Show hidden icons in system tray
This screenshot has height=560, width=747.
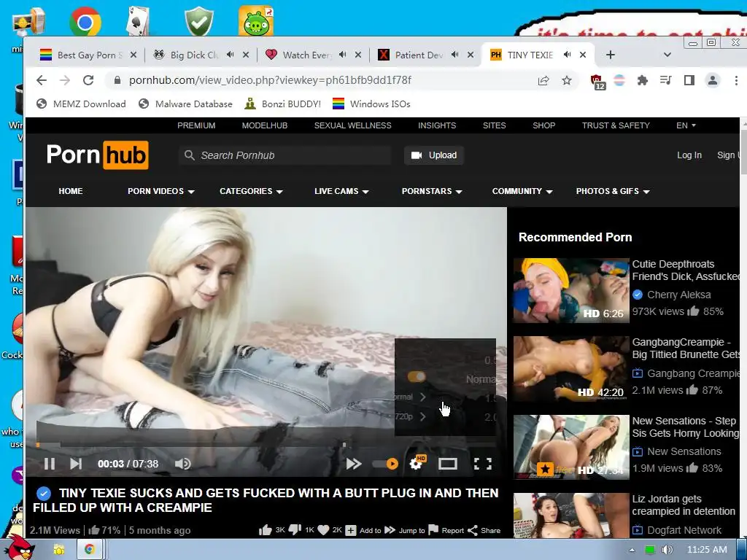(632, 550)
